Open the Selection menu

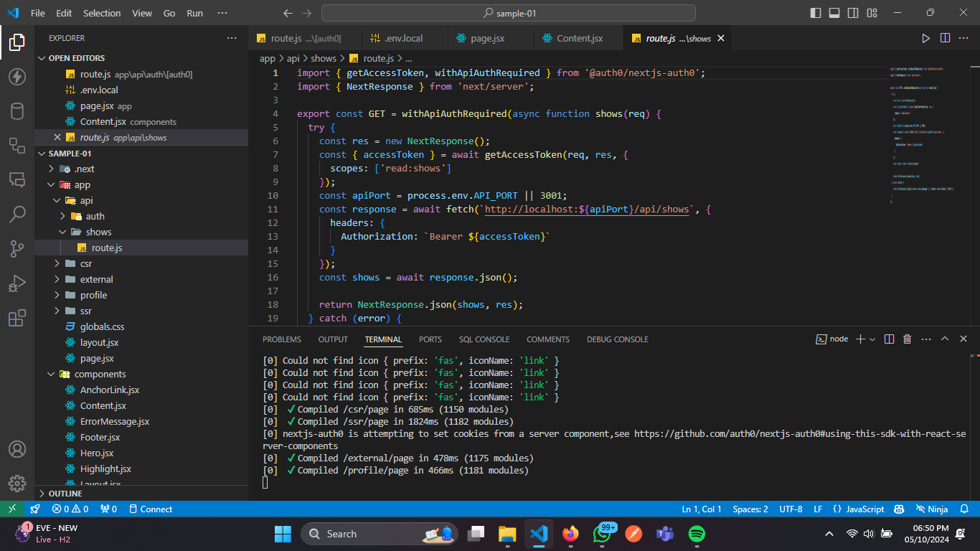pyautogui.click(x=102, y=13)
